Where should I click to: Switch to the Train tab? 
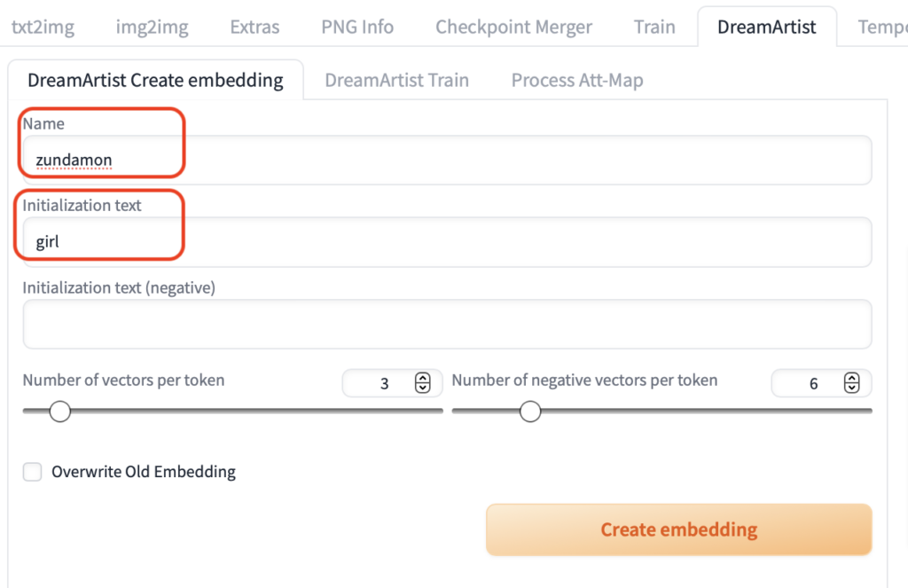pyautogui.click(x=654, y=27)
